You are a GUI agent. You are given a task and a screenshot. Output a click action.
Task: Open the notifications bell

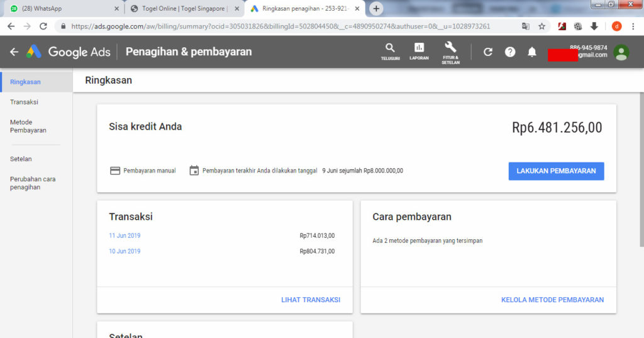click(532, 52)
